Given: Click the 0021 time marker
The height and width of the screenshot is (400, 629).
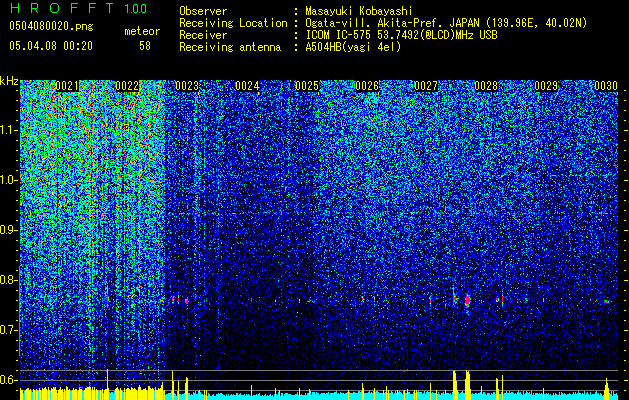Looking at the screenshot, I should pos(67,86).
